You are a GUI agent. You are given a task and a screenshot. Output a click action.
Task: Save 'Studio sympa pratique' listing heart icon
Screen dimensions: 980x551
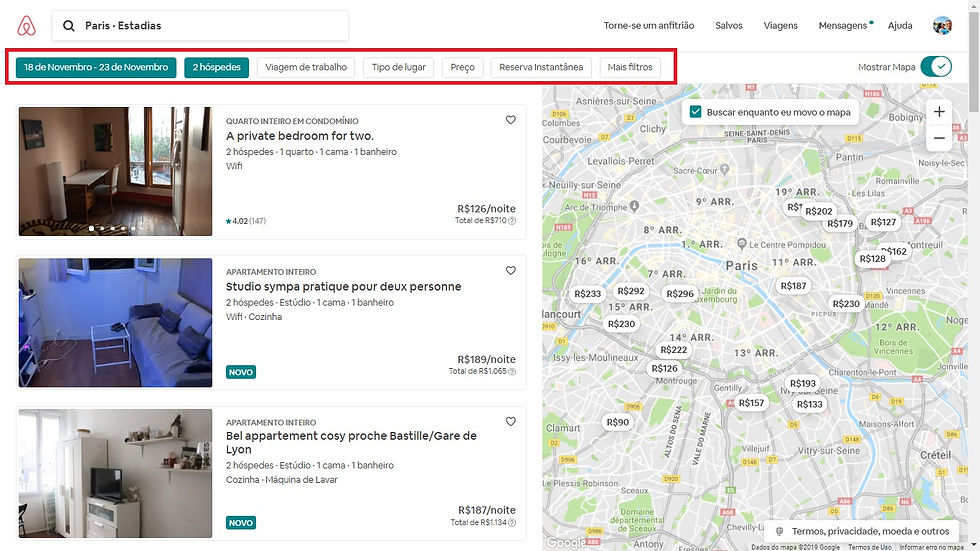511,271
